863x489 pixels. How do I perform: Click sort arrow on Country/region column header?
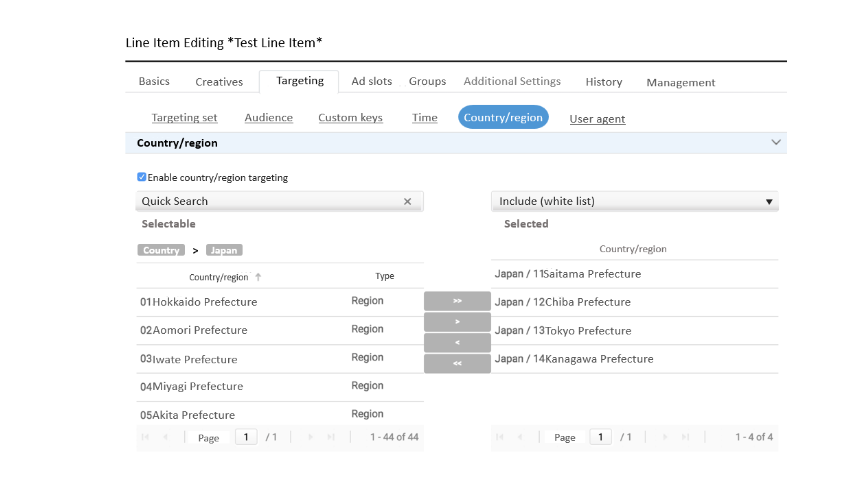(258, 277)
